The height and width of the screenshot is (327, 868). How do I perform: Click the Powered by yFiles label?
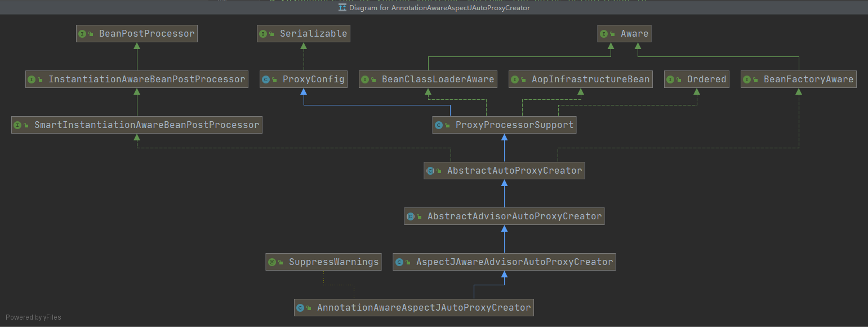(33, 317)
